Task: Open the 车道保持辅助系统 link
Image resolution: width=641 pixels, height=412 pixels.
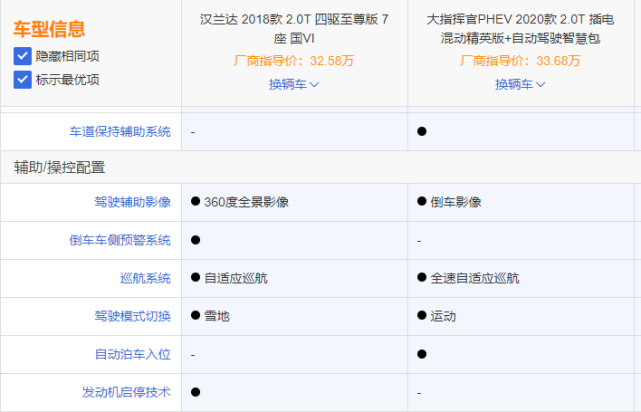Action: (120, 131)
